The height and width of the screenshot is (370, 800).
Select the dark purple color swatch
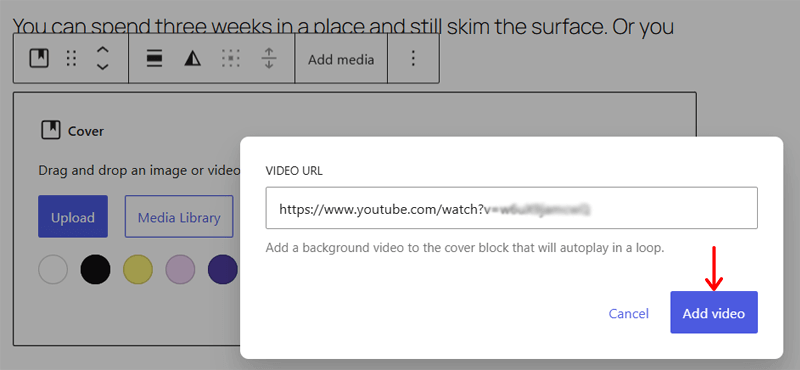pos(222,269)
